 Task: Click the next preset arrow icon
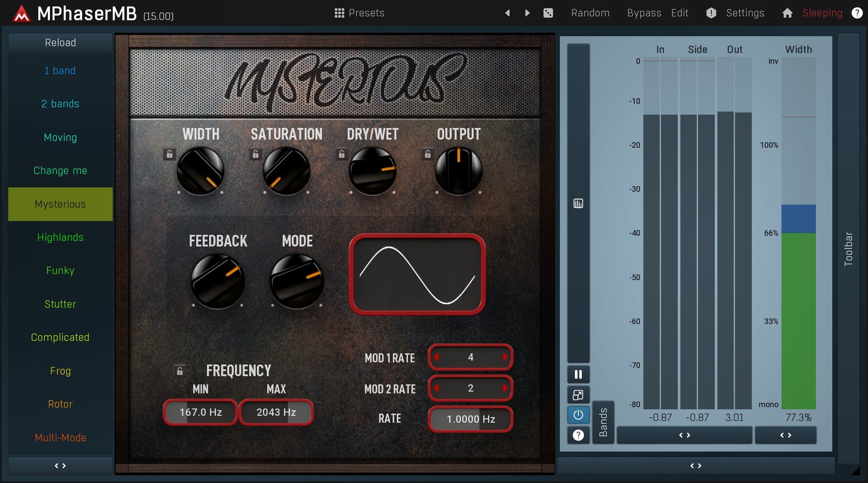coord(527,13)
